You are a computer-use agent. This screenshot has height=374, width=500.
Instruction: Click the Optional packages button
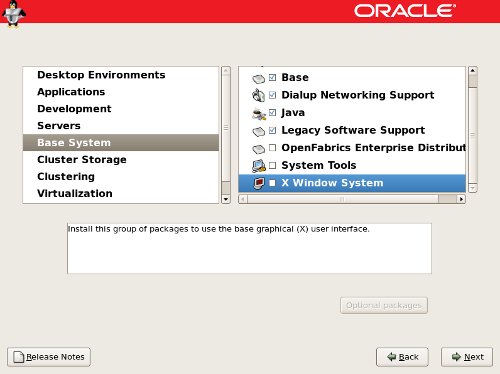tap(384, 305)
